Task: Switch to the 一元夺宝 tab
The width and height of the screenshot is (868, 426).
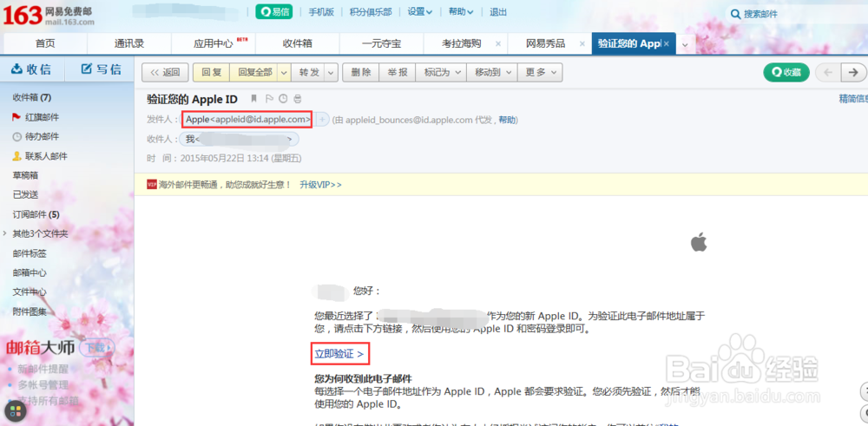Action: coord(381,43)
